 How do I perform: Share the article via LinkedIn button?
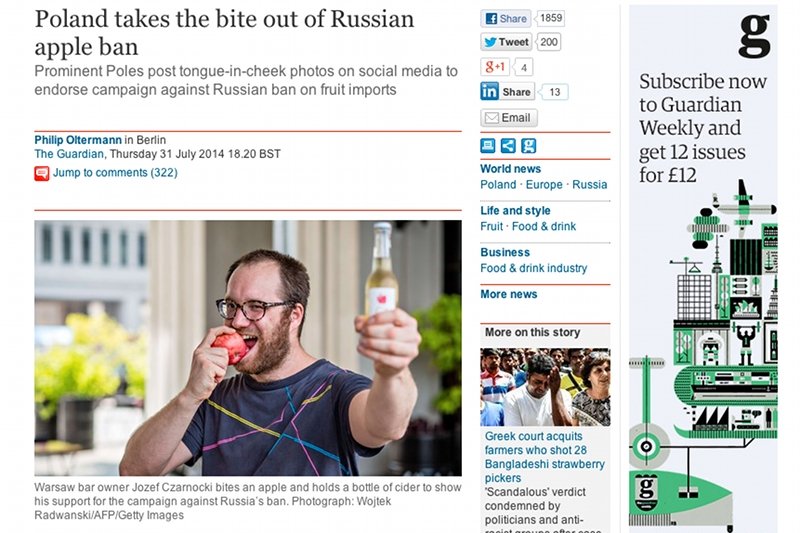[x=507, y=92]
